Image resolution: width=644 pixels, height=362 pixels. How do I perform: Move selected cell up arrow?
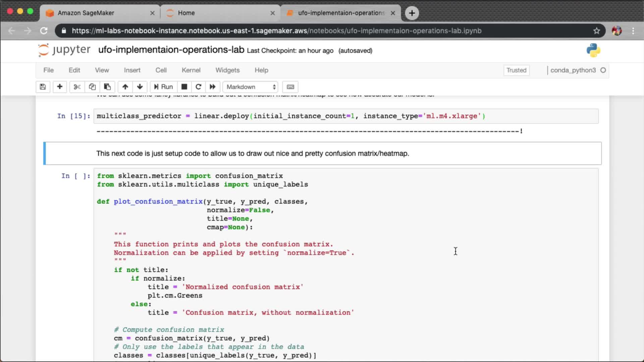(x=125, y=87)
